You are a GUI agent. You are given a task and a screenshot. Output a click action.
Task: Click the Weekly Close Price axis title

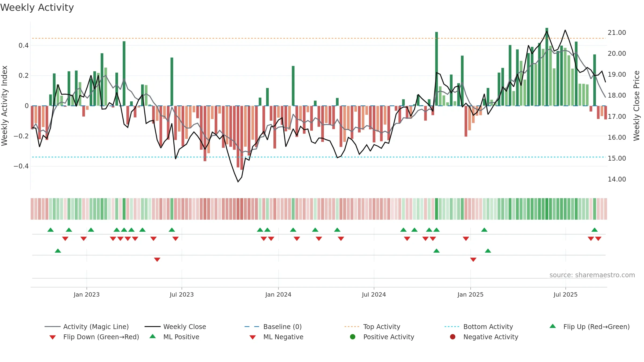tap(636, 106)
